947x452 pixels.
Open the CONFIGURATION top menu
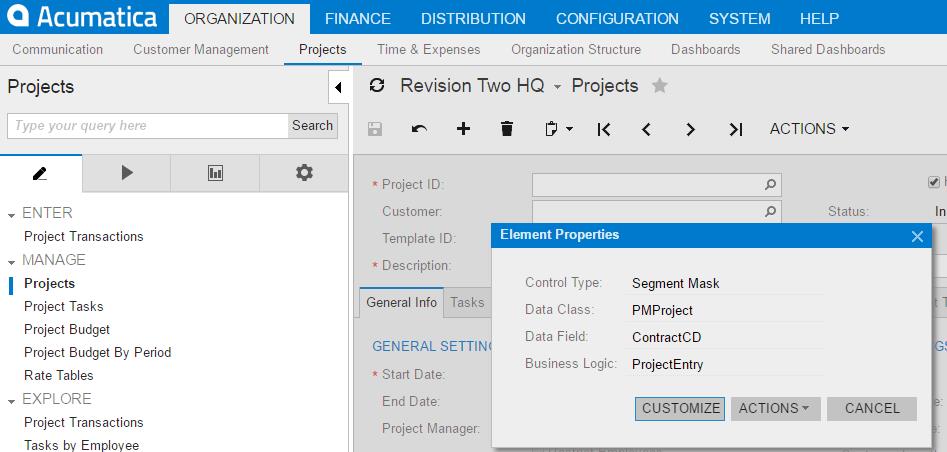(x=617, y=19)
